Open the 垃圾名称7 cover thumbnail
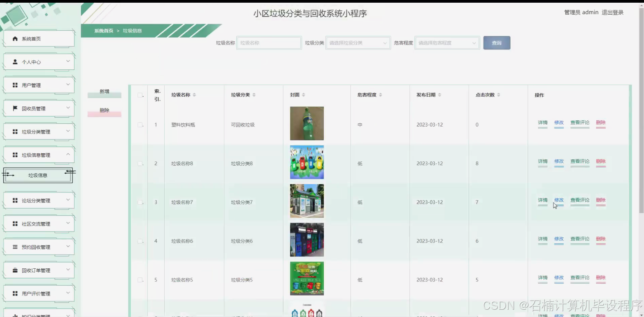644x317 pixels. click(307, 201)
